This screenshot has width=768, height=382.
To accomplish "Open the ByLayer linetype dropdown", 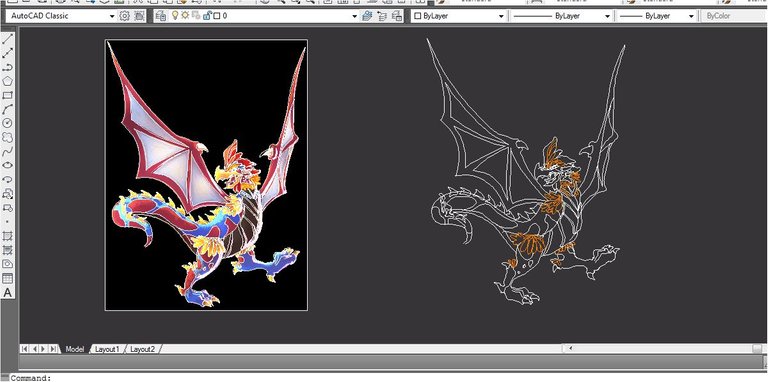I will tap(607, 16).
